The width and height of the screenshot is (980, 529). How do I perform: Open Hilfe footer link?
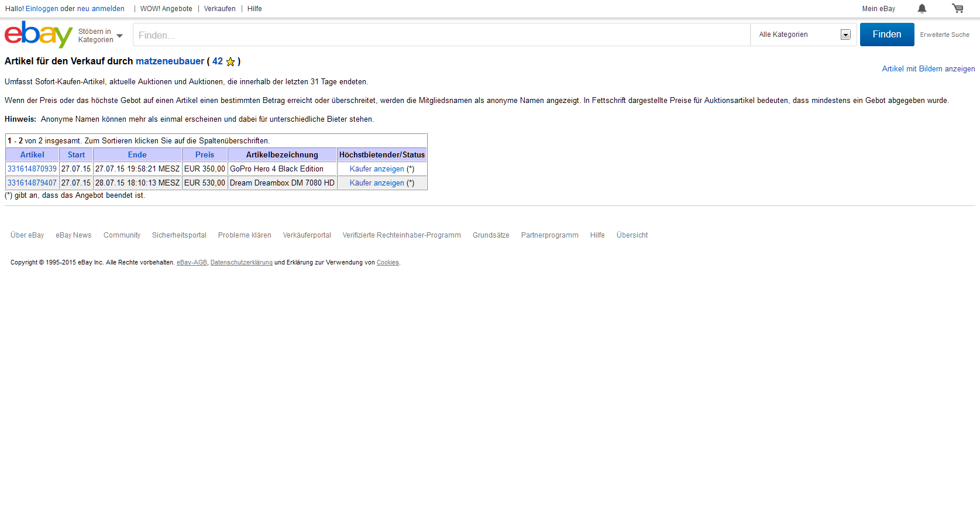(x=597, y=235)
